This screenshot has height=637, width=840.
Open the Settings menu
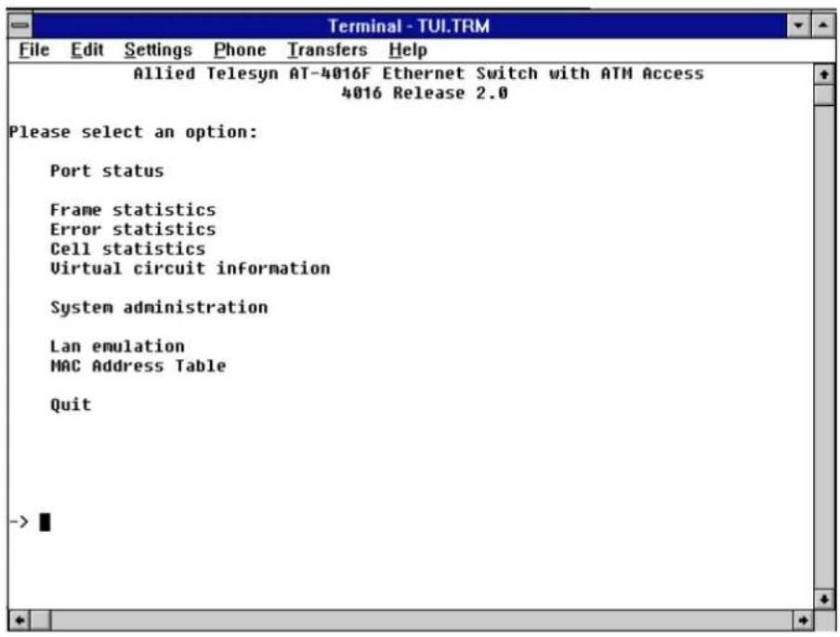(x=158, y=50)
